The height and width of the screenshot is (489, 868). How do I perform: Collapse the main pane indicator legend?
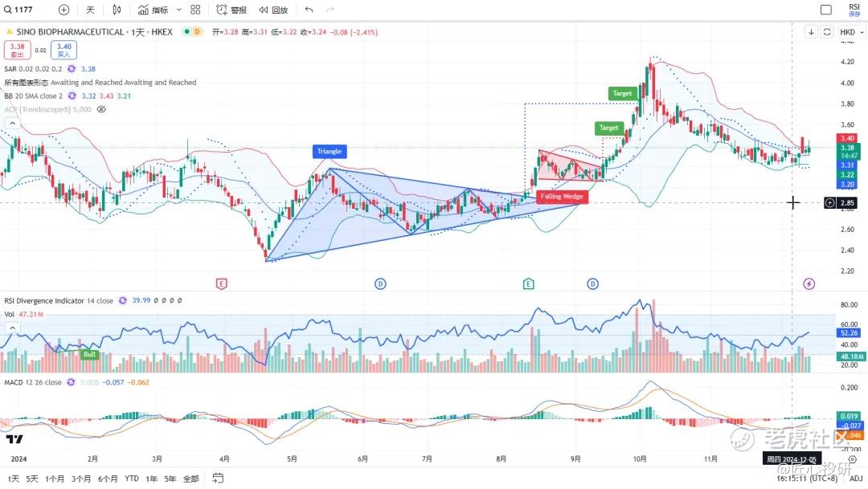(x=12, y=123)
